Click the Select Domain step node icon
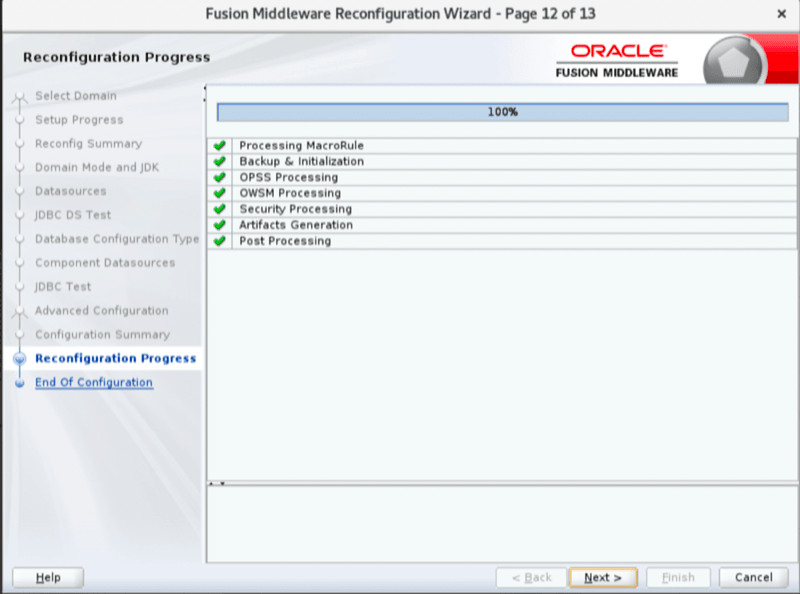Viewport: 800px width, 594px height. 19,96
